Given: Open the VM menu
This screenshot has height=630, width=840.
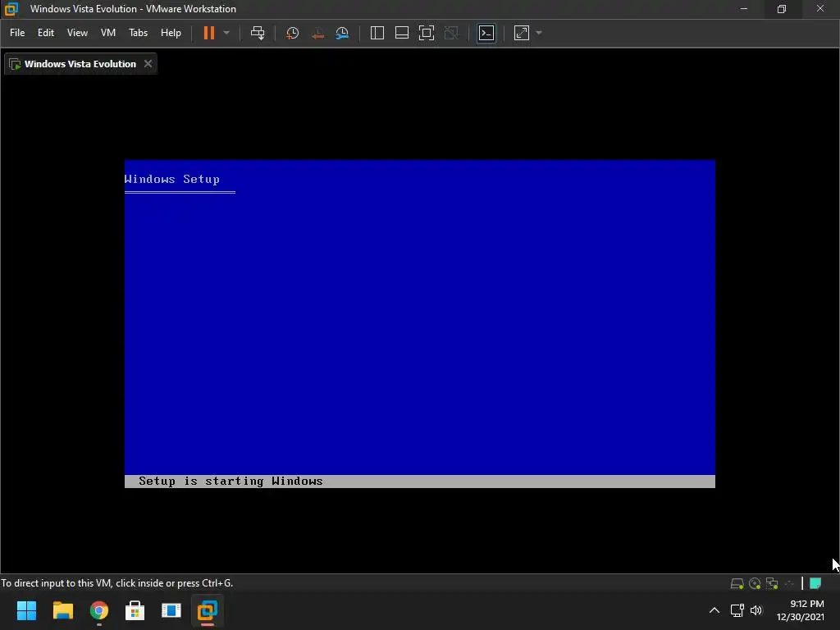Looking at the screenshot, I should pos(107,33).
